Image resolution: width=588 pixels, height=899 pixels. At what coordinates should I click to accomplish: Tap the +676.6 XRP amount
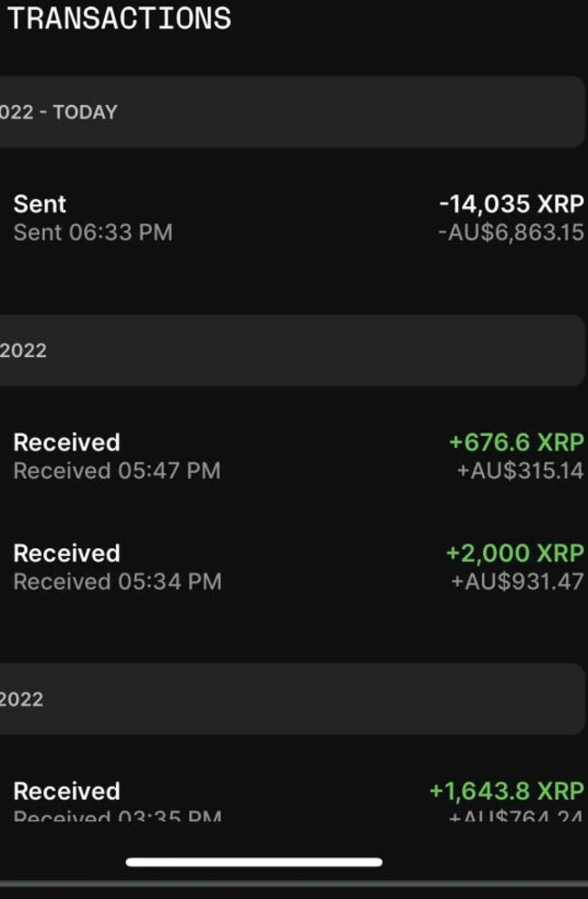pos(516,442)
